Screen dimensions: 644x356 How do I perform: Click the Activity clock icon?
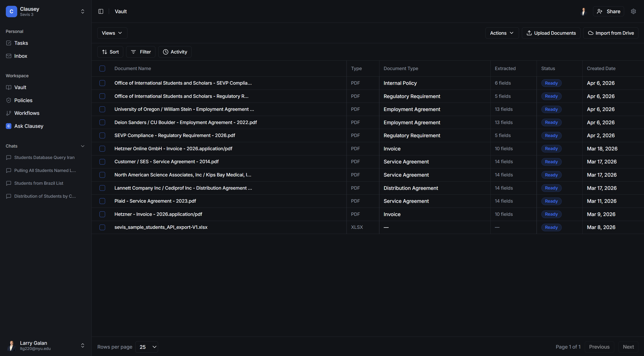coord(165,52)
